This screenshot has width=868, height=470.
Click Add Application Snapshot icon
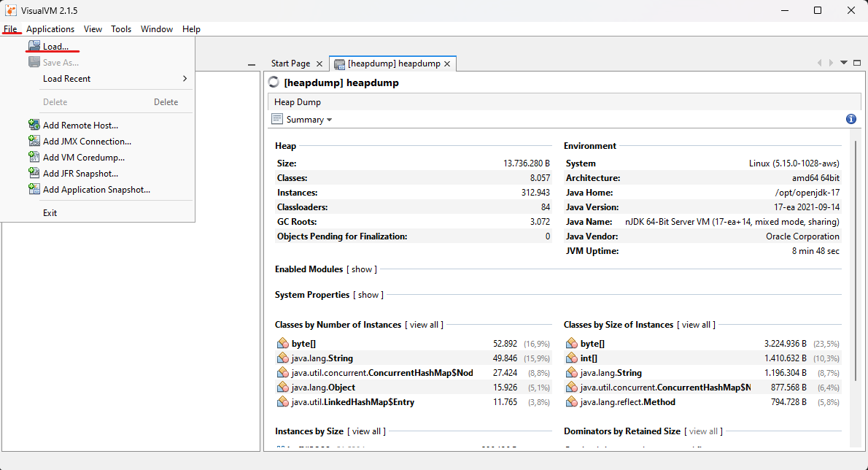tap(34, 190)
